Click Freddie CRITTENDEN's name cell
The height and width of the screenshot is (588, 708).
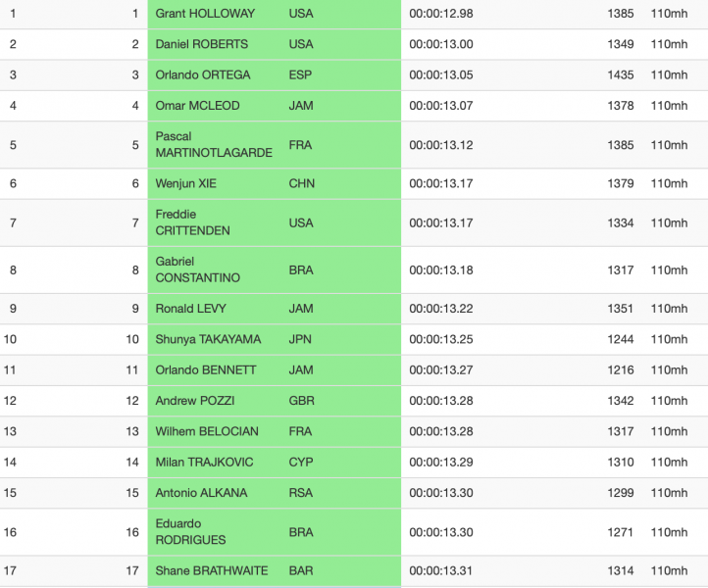pyautogui.click(x=193, y=222)
